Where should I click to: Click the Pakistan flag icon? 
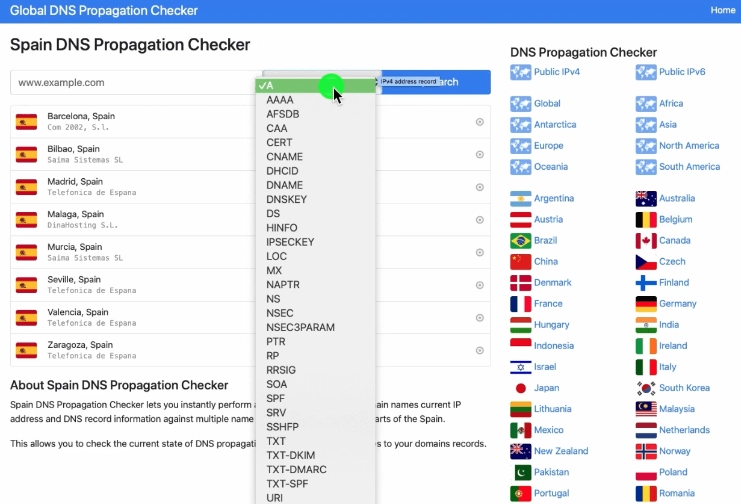[x=520, y=472]
